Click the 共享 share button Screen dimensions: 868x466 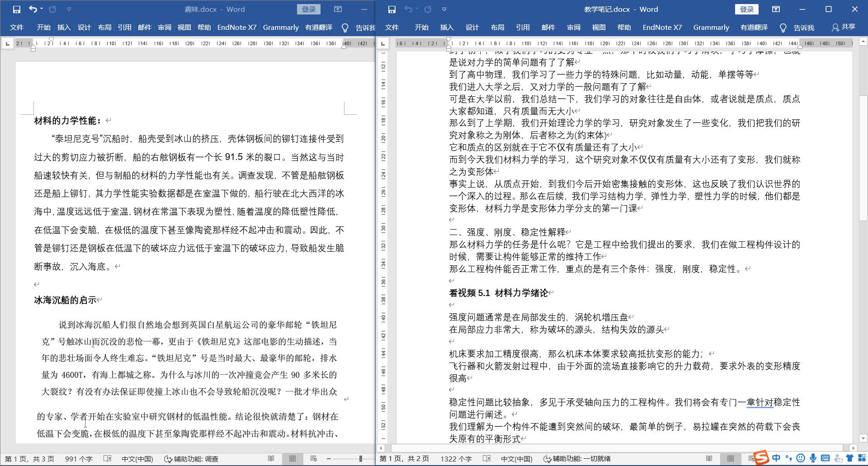pyautogui.click(x=844, y=27)
